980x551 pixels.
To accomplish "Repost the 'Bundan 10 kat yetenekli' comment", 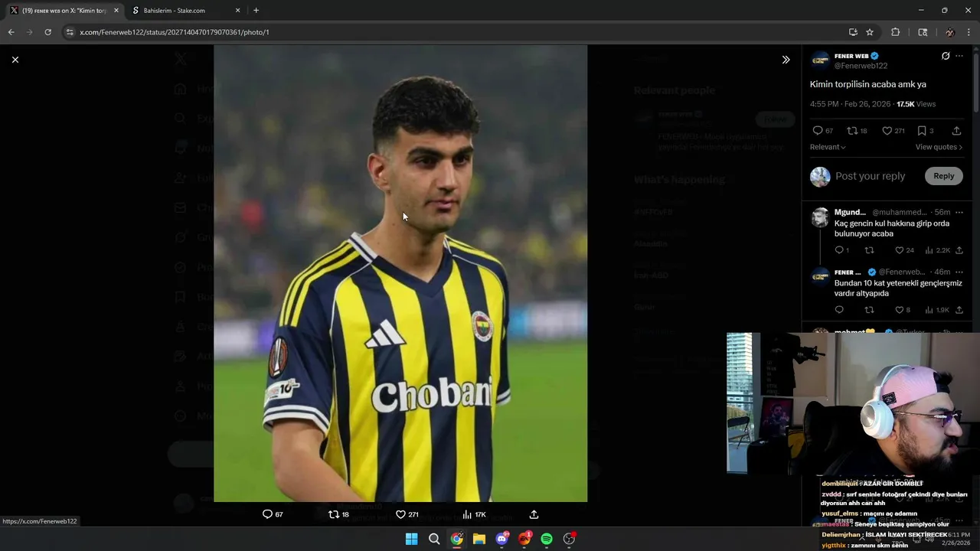I will click(x=869, y=310).
